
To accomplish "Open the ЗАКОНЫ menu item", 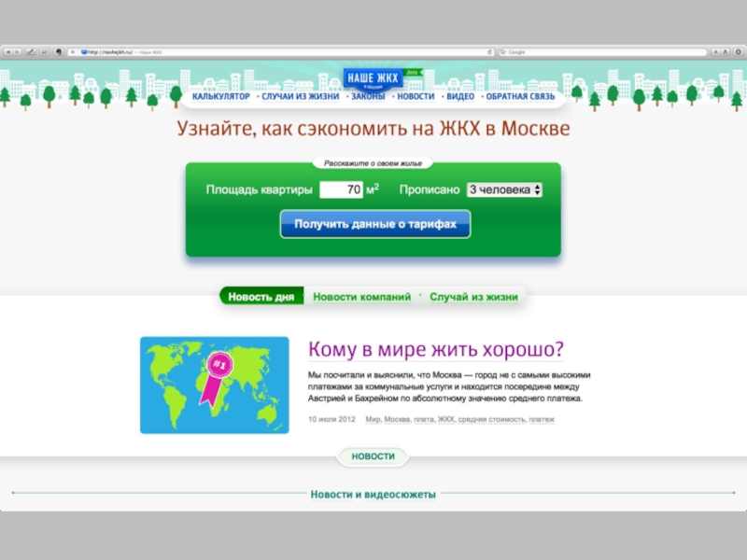I will tap(368, 96).
